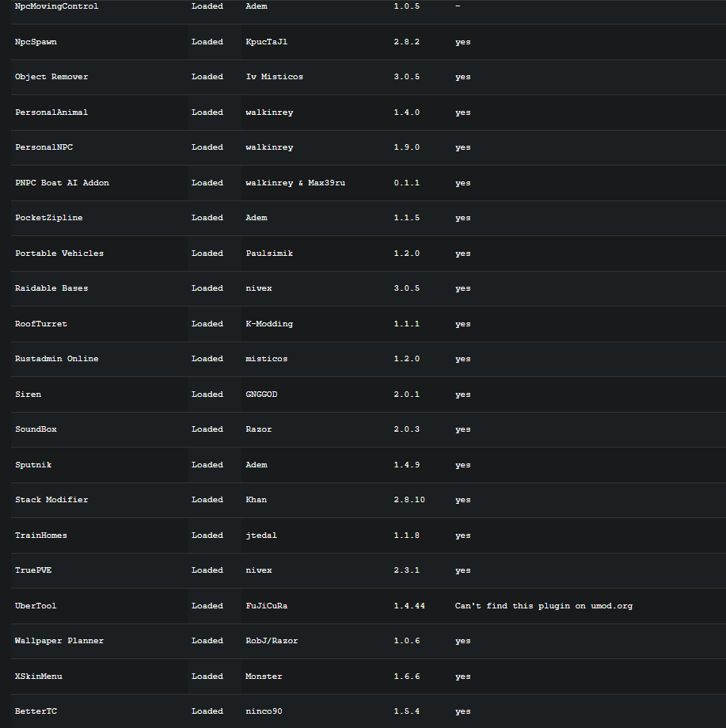
Task: Click version 2.8.2 of NpcSpawn
Action: tap(407, 42)
